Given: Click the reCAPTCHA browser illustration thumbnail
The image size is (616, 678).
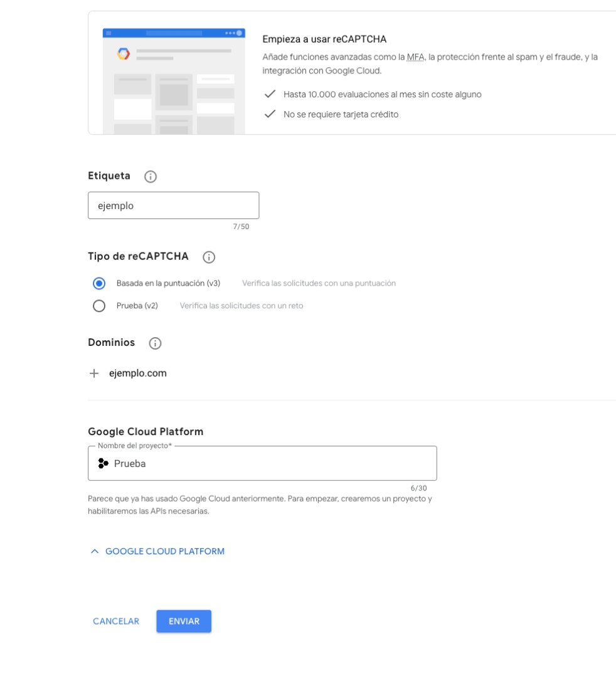Looking at the screenshot, I should (x=174, y=81).
